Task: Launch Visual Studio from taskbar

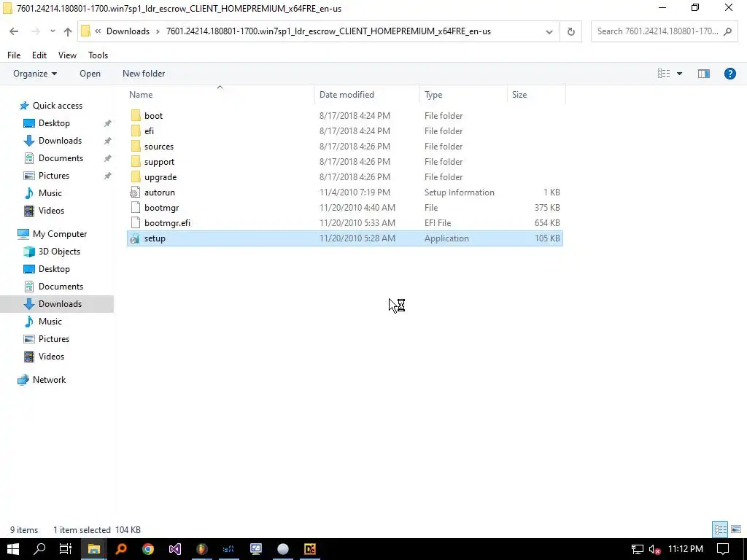Action: [175, 549]
